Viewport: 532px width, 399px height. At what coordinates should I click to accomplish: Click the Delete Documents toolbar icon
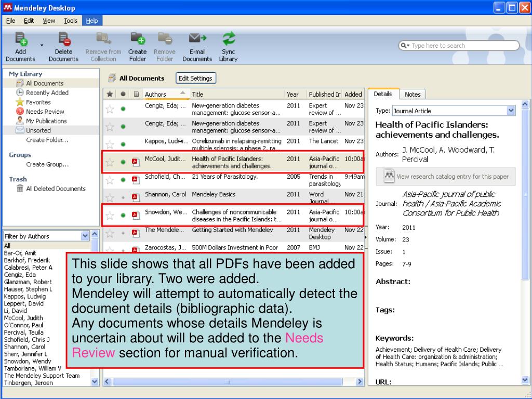tap(64, 39)
